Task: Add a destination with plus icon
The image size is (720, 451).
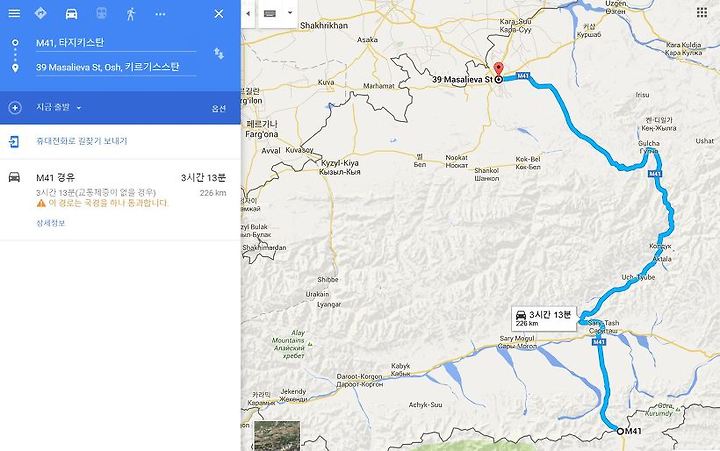Action: point(15,108)
